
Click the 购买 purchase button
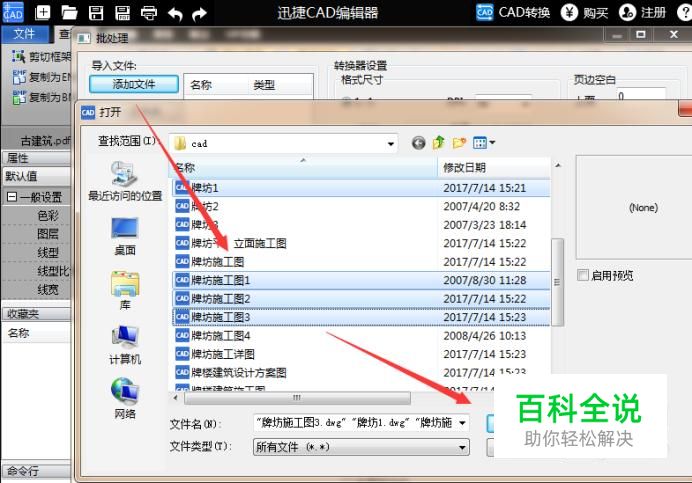584,12
